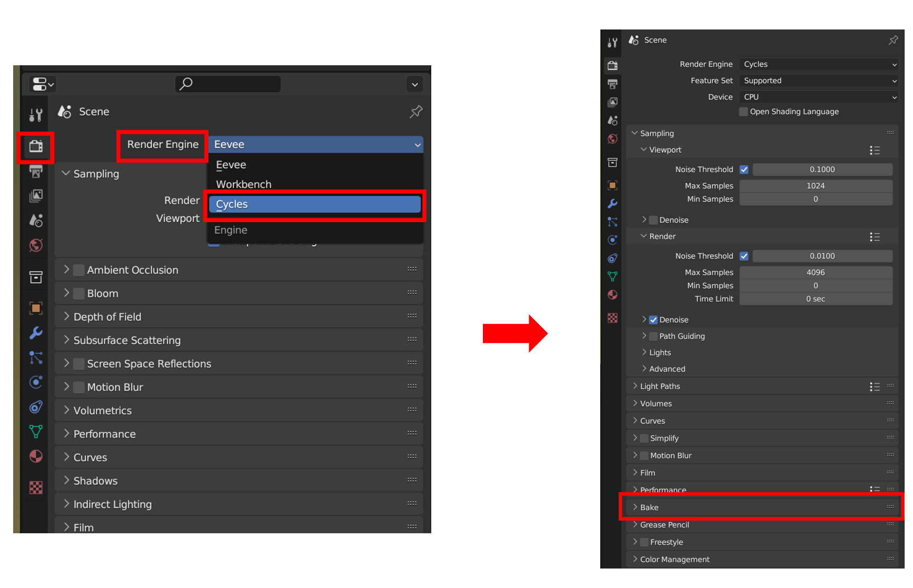
Task: Expand the Color Management section
Action: [762, 560]
